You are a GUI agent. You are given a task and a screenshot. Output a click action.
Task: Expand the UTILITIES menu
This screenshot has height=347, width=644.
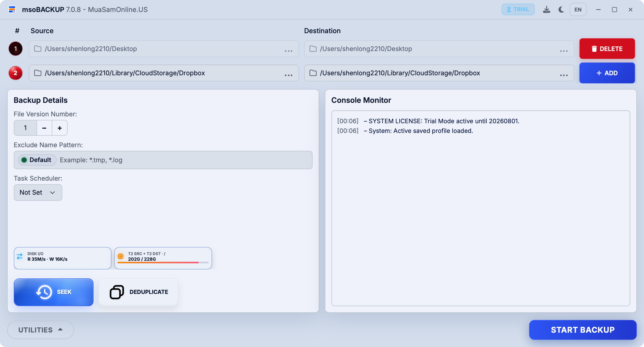[x=41, y=330]
